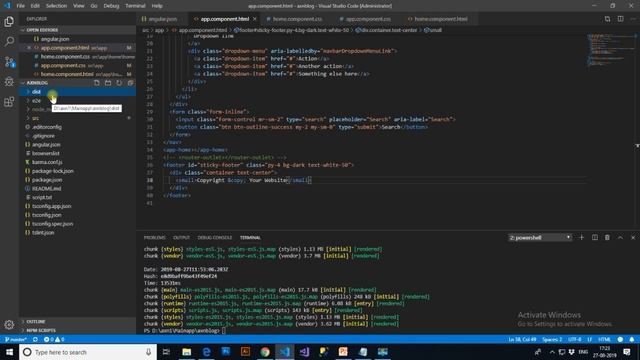Open the Manage gear menu

coord(9,325)
